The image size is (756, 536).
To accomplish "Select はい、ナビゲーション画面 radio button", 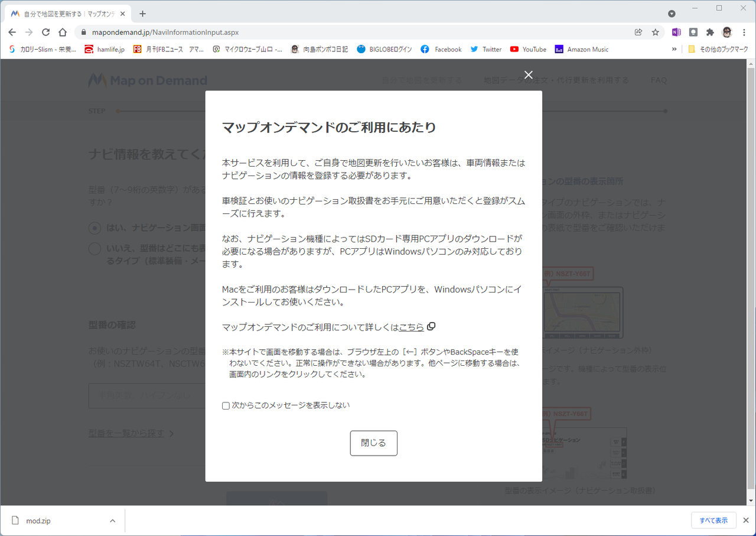I will [x=94, y=228].
